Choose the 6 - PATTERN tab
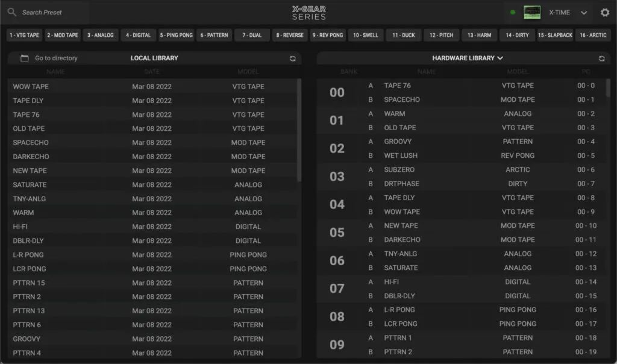Image resolution: width=617 pixels, height=364 pixels. [214, 36]
